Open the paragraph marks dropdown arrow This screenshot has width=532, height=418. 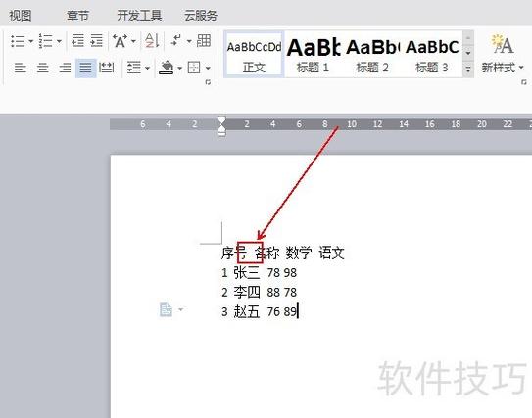(x=189, y=41)
